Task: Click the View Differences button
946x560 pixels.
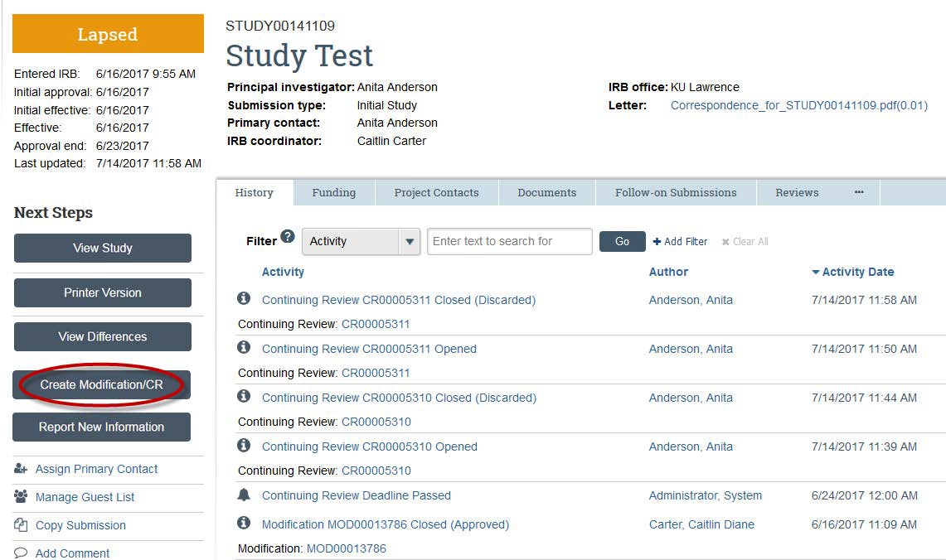Action: point(103,336)
